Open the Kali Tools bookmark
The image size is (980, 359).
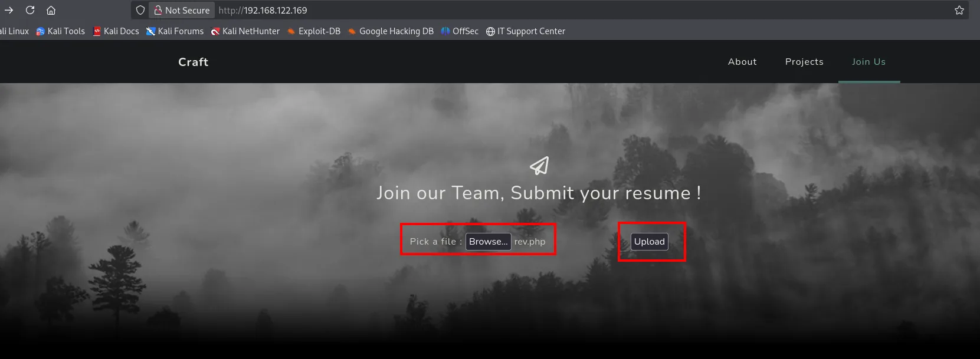click(60, 31)
